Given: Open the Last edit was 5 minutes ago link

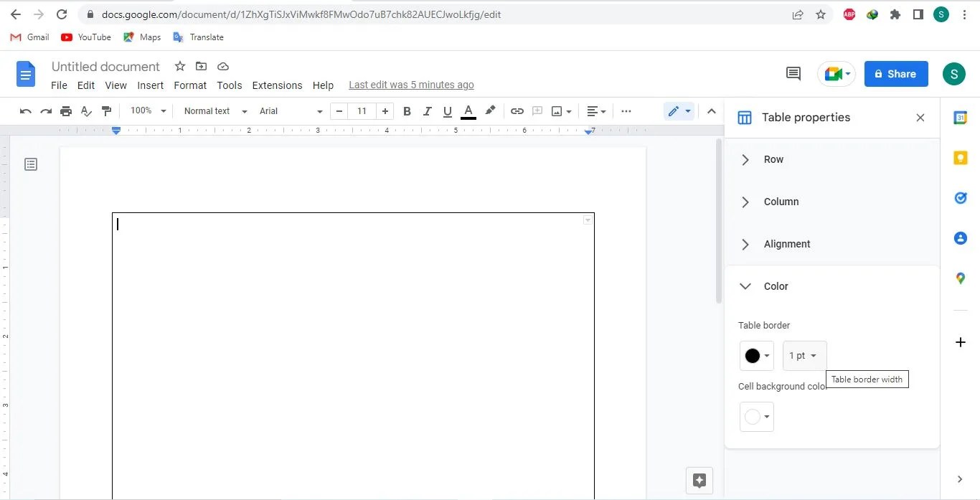Looking at the screenshot, I should pyautogui.click(x=411, y=85).
